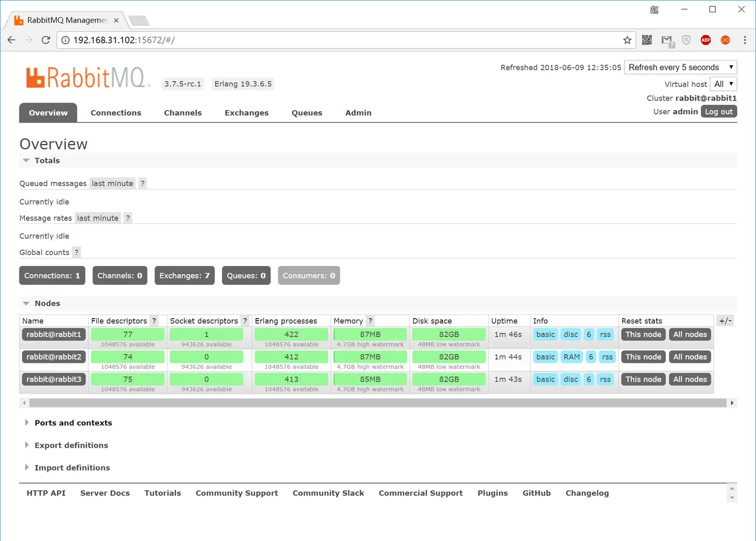This screenshot has height=541, width=756.
Task: Show help for File descriptors column
Action: click(154, 321)
